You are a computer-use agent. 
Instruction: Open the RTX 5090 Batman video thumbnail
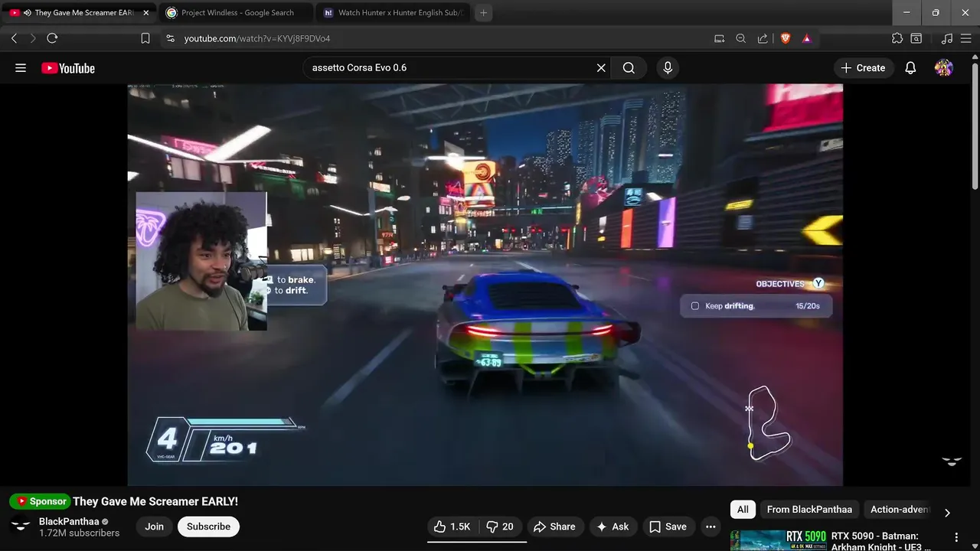779,540
